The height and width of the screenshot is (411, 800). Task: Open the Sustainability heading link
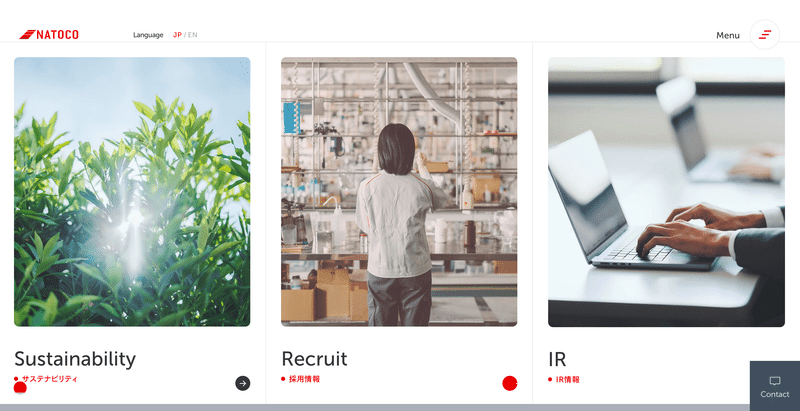75,359
